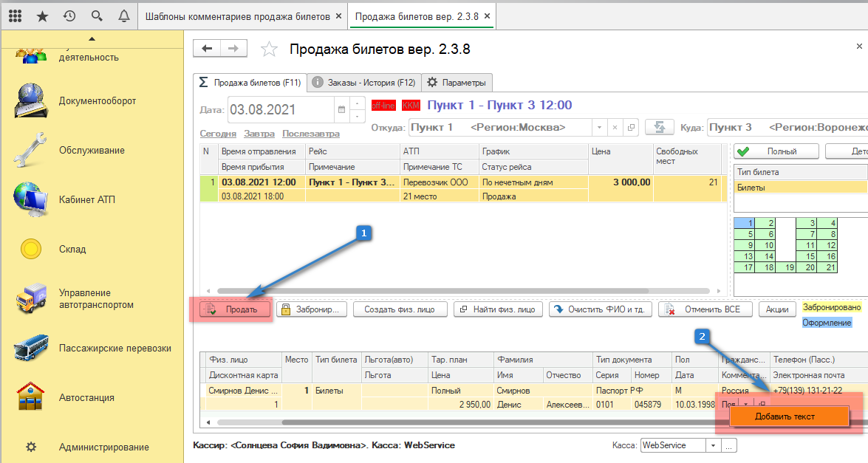Open Склад section in sidebar
Image resolution: width=868 pixels, height=463 pixels.
click(72, 250)
